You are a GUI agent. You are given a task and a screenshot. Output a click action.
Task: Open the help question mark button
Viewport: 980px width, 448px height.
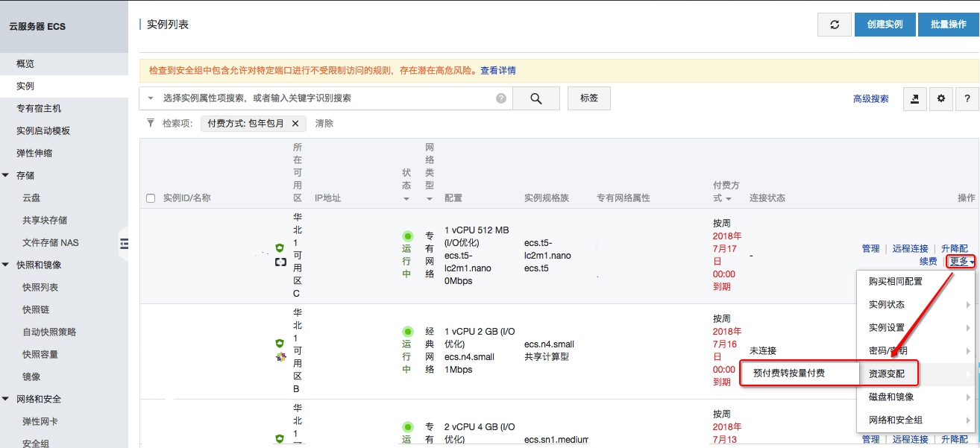967,98
